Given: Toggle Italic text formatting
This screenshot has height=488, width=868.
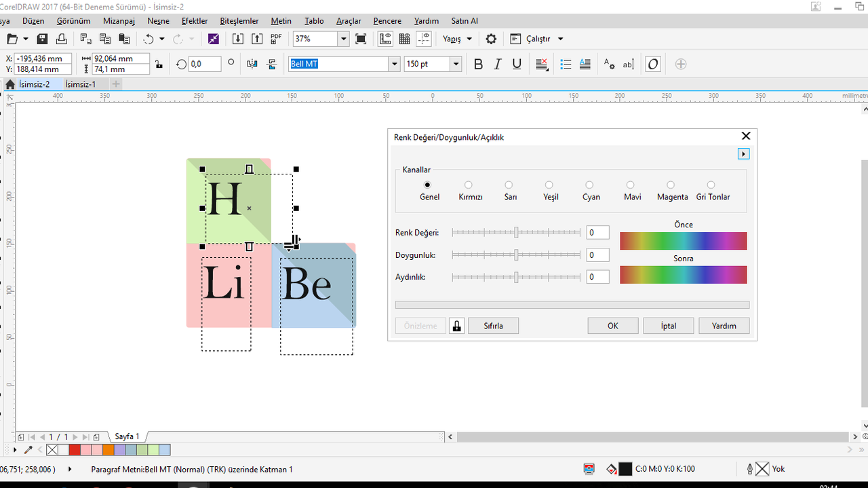Looking at the screenshot, I should pos(497,64).
